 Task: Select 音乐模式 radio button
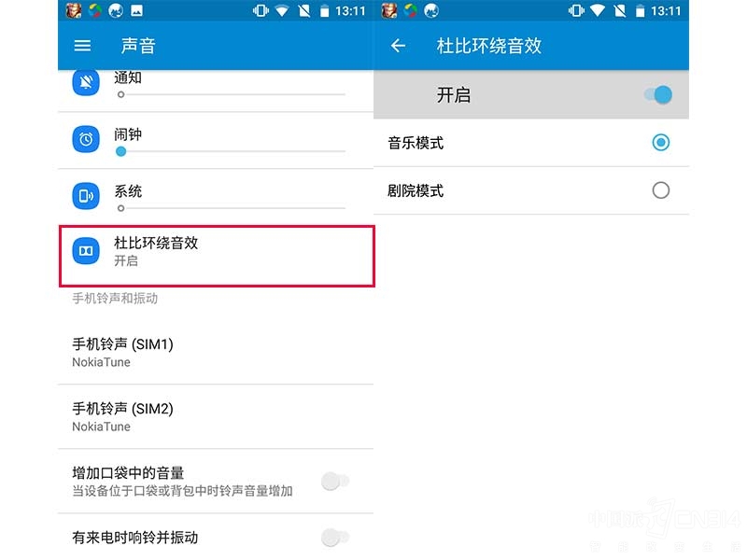661,143
